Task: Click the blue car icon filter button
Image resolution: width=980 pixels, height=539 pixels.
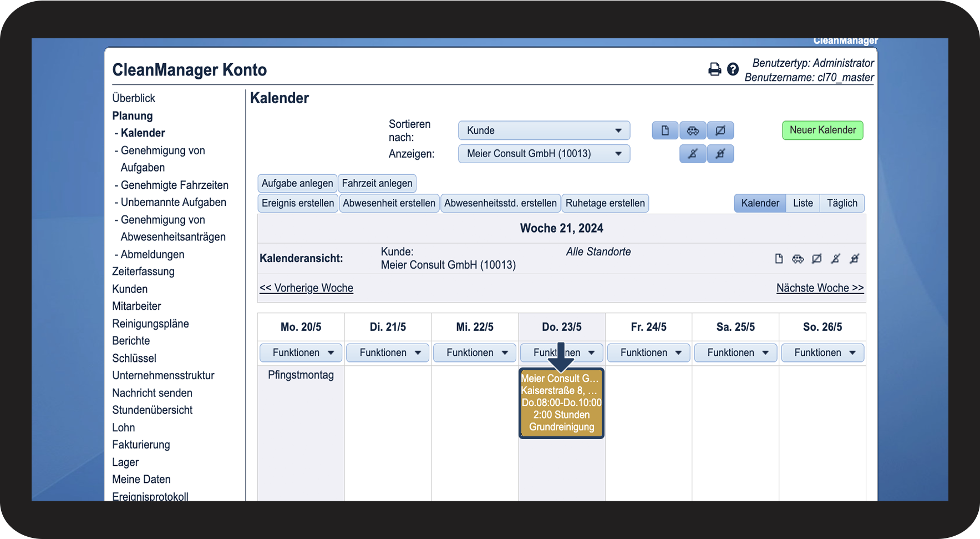Action: [693, 130]
